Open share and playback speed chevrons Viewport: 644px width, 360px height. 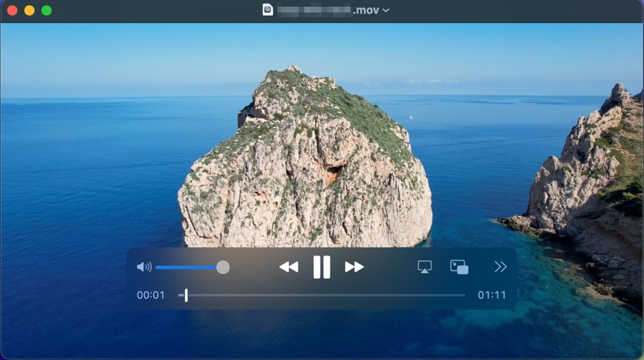pyautogui.click(x=500, y=267)
